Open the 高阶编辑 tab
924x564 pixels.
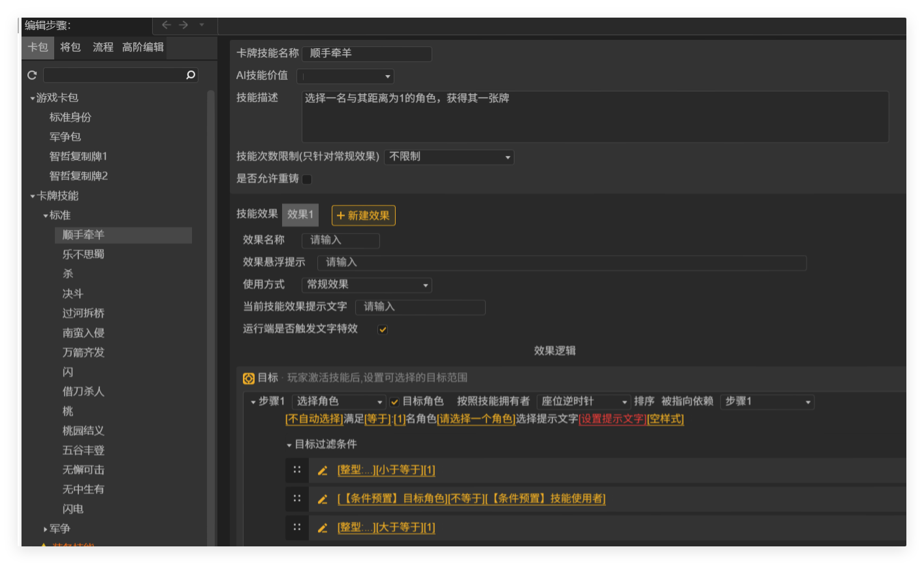tap(142, 47)
